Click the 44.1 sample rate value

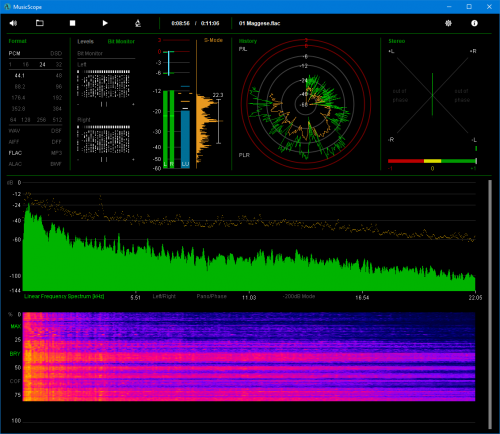pos(19,76)
